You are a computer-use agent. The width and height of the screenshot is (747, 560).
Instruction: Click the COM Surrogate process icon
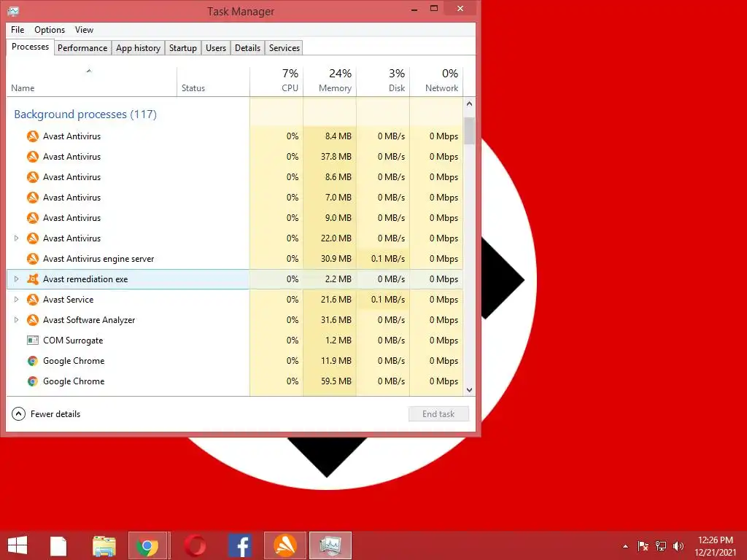coord(32,341)
